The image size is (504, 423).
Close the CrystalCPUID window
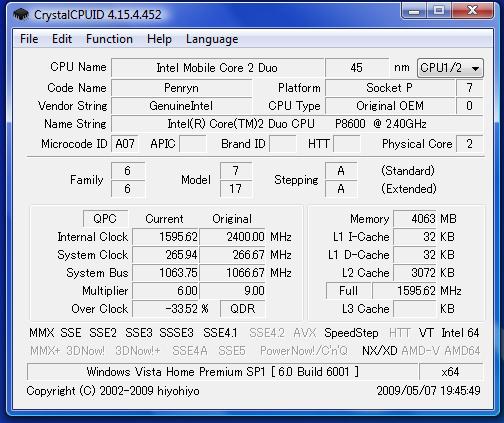(473, 11)
